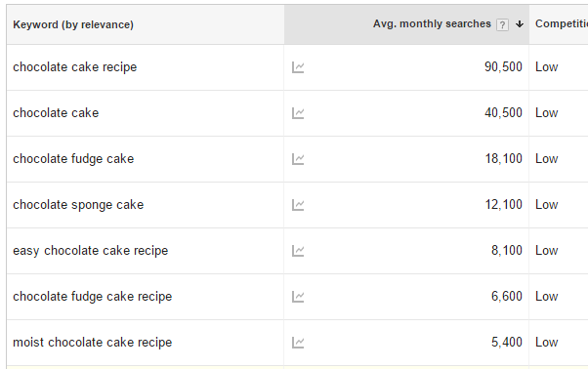Image resolution: width=588 pixels, height=369 pixels.
Task: Sort by Keyword (by relevance) column header
Action: point(73,24)
